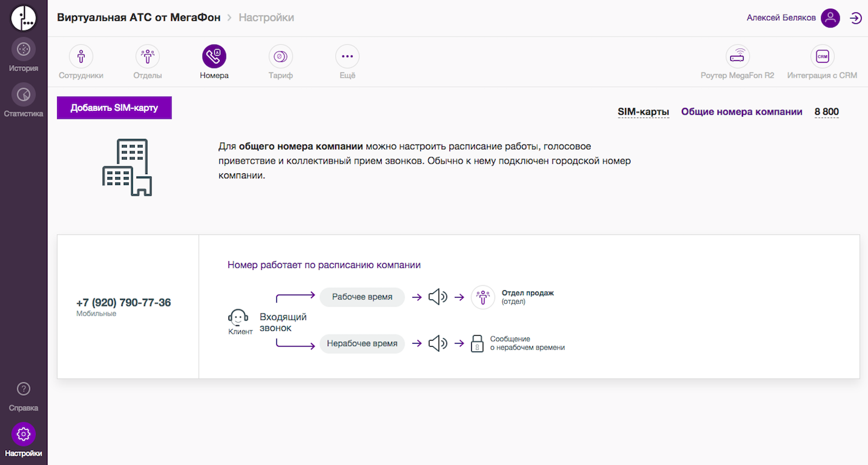The width and height of the screenshot is (868, 465).
Task: Open the Отдел продаж department icon
Action: [483, 297]
